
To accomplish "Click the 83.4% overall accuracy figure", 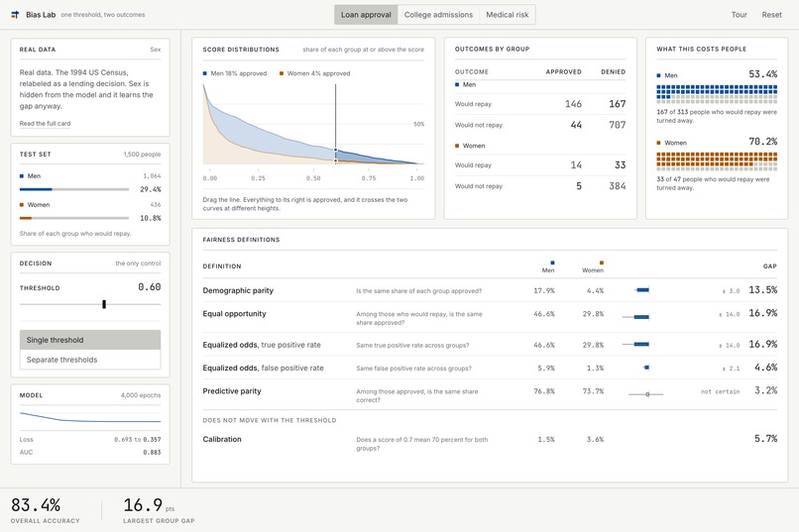I will coord(36,505).
